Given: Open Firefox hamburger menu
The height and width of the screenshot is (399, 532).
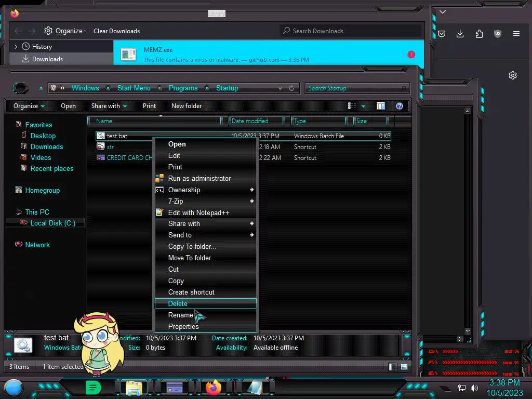Looking at the screenshot, I should click(516, 34).
